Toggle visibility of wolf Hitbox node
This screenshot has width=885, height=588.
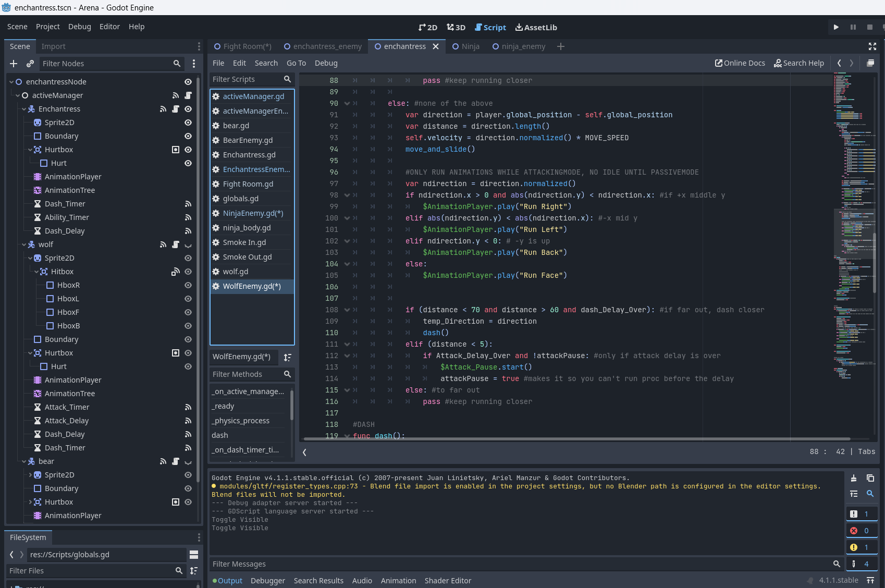point(188,272)
